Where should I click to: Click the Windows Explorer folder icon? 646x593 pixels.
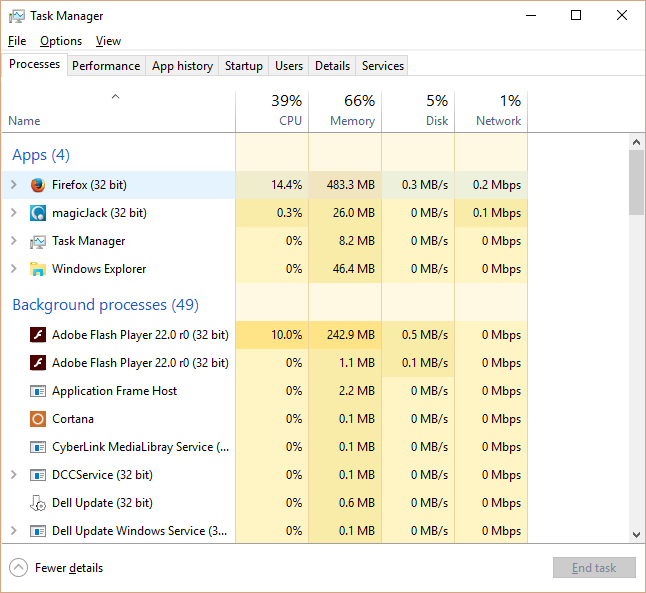click(37, 269)
